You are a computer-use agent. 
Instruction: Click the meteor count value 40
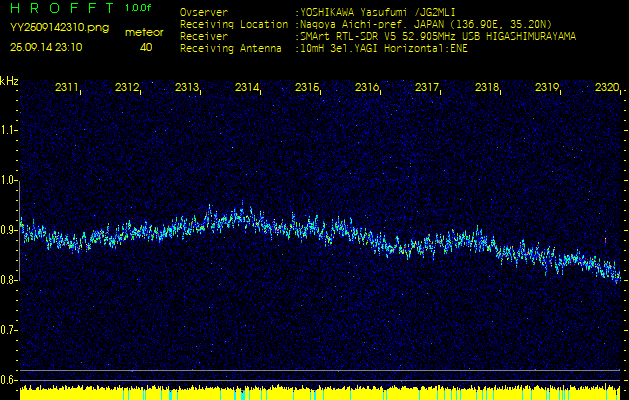point(146,47)
